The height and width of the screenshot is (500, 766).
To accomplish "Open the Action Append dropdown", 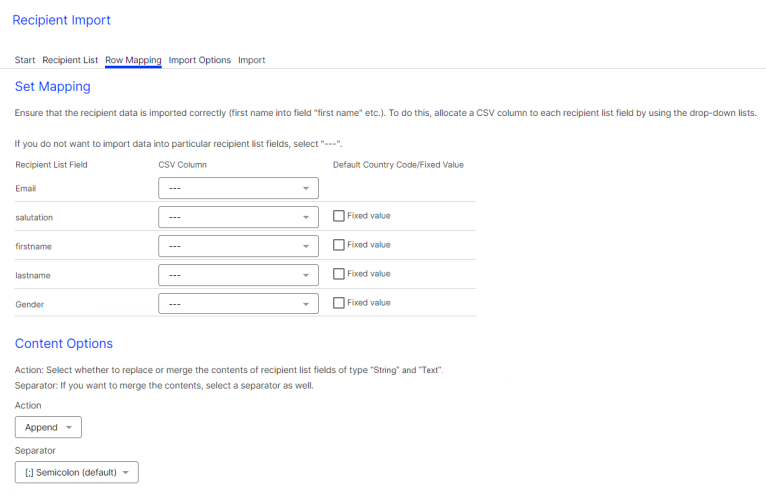I will (x=48, y=428).
